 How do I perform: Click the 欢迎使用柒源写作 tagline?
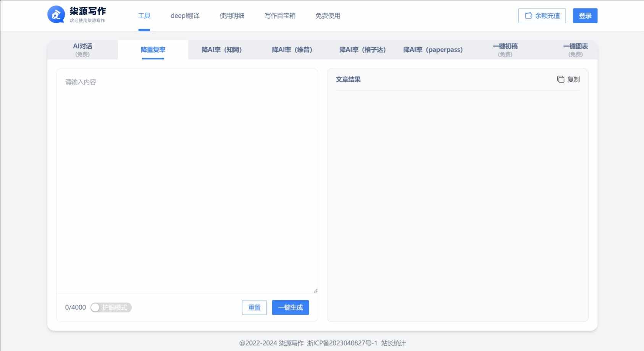pyautogui.click(x=87, y=21)
